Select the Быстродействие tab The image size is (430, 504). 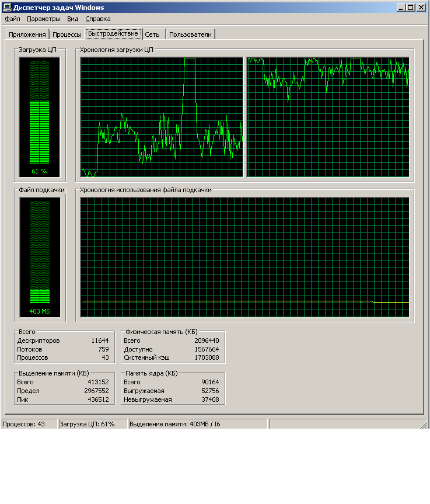click(113, 33)
